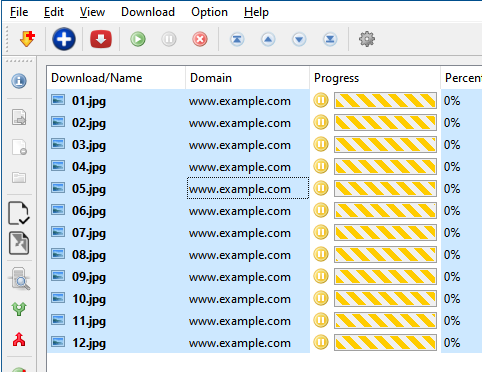Sort by Domain column header

[248, 78]
